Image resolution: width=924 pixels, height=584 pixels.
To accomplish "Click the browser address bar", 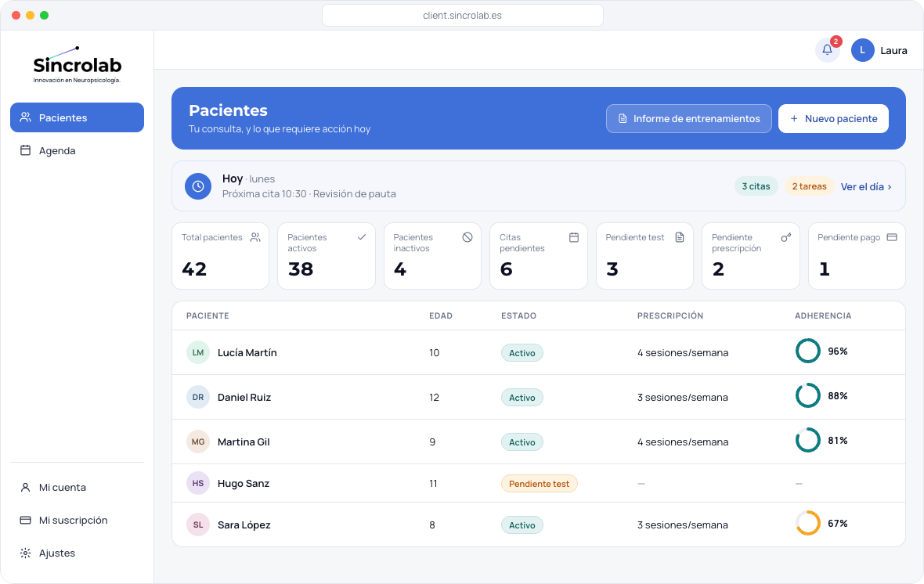I will [x=463, y=16].
